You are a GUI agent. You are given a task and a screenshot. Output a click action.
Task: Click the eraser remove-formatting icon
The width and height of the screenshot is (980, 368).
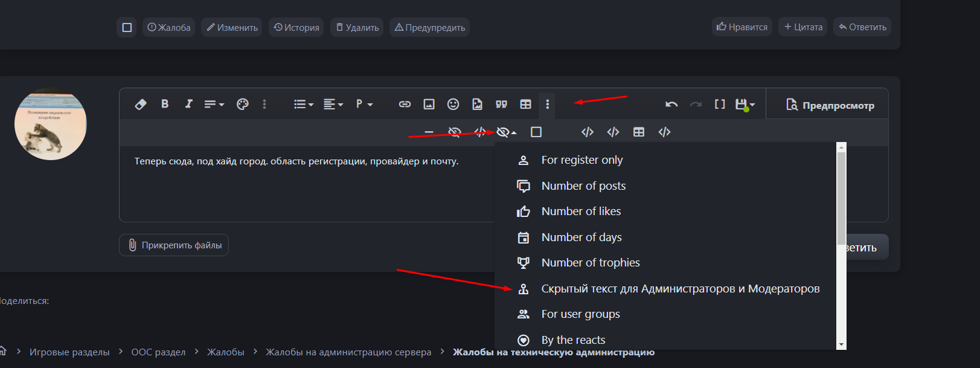click(141, 104)
